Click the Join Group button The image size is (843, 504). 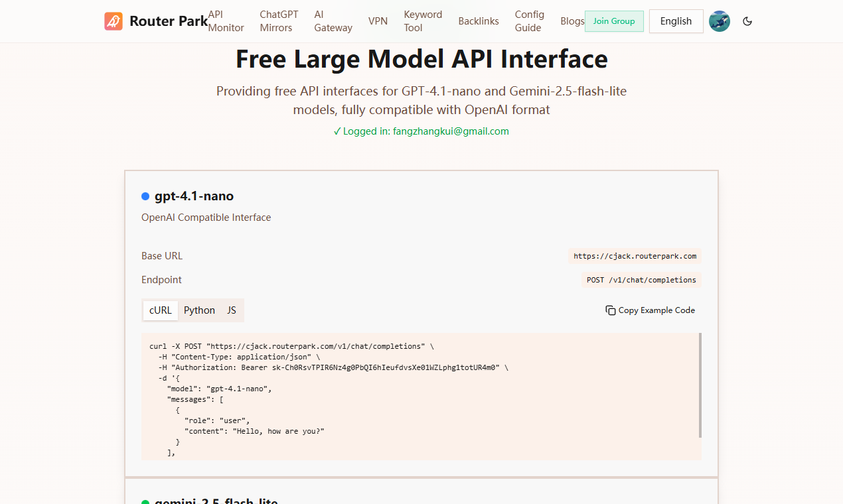614,21
